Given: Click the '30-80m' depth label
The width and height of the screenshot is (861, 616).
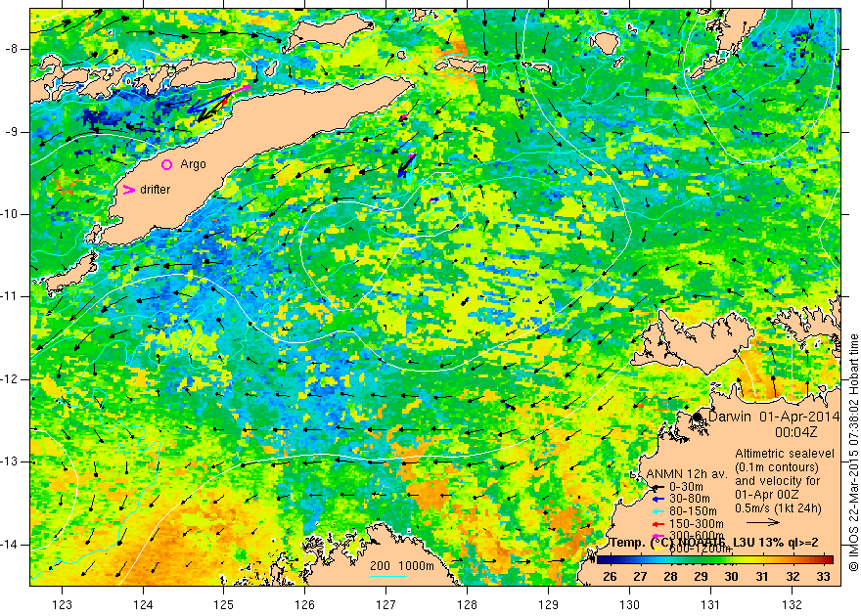Looking at the screenshot, I should (x=690, y=500).
